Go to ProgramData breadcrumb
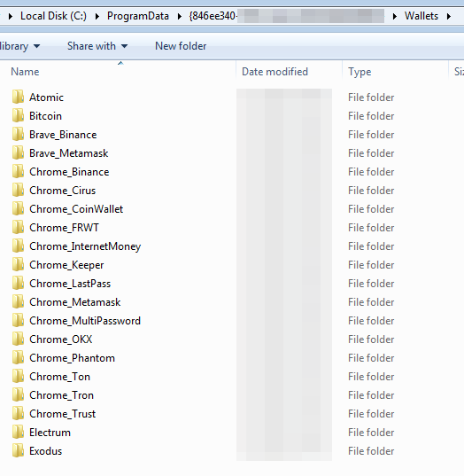The height and width of the screenshot is (476, 464). pyautogui.click(x=138, y=16)
